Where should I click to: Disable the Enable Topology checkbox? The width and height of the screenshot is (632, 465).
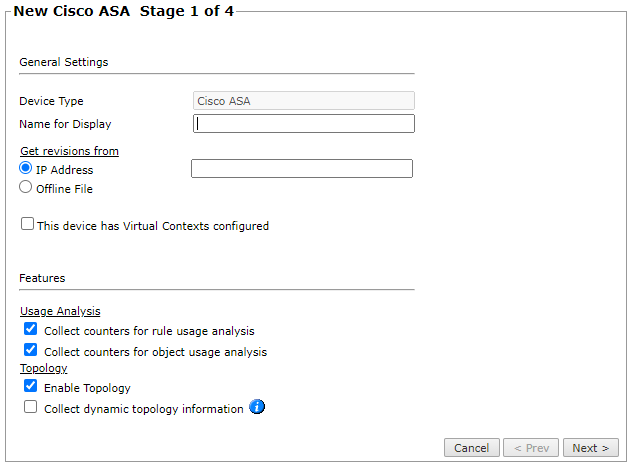(31, 387)
